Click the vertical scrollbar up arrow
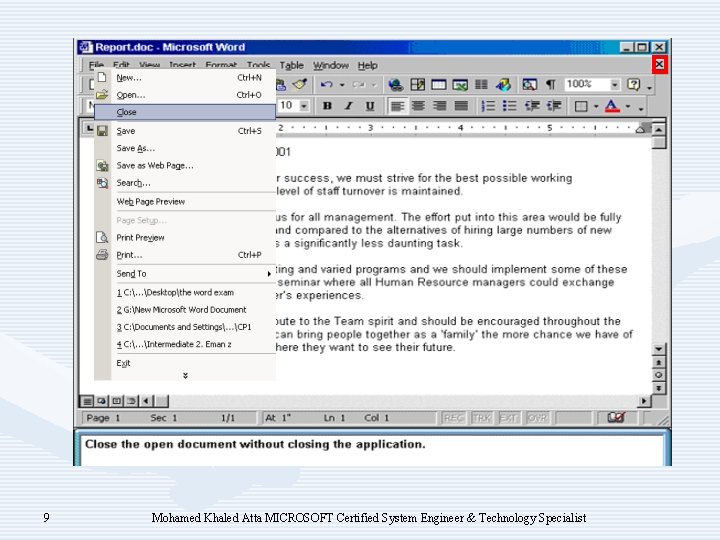This screenshot has height=540, width=720. click(658, 130)
